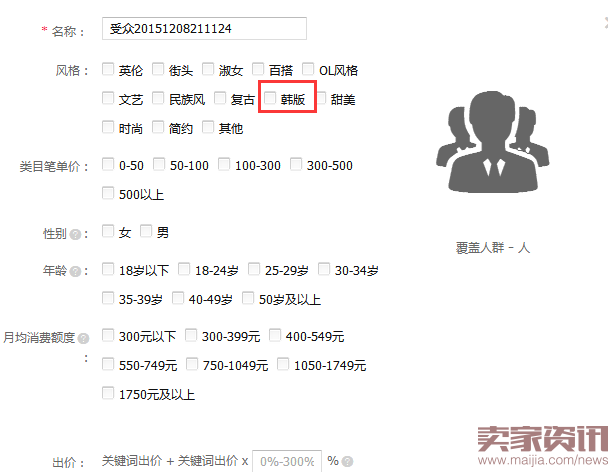Click the 覆盖人群 coverage text
The image size is (608, 472).
point(492,247)
